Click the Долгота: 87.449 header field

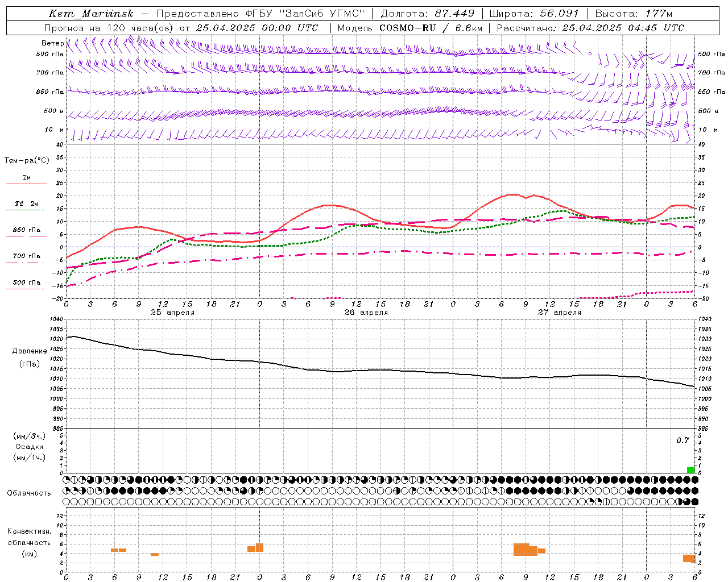click(428, 14)
